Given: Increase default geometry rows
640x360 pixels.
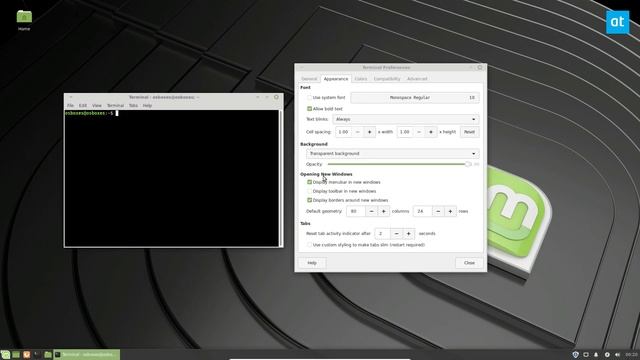Looking at the screenshot, I should (x=450, y=211).
